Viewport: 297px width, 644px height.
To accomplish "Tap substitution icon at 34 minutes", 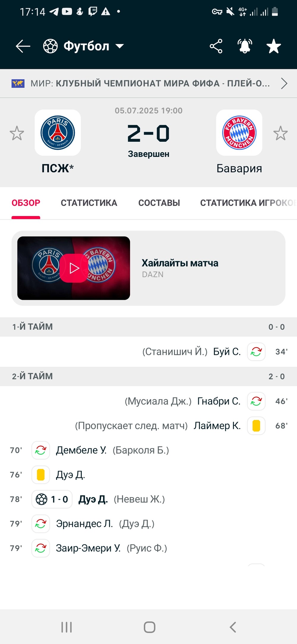I will coord(256,352).
